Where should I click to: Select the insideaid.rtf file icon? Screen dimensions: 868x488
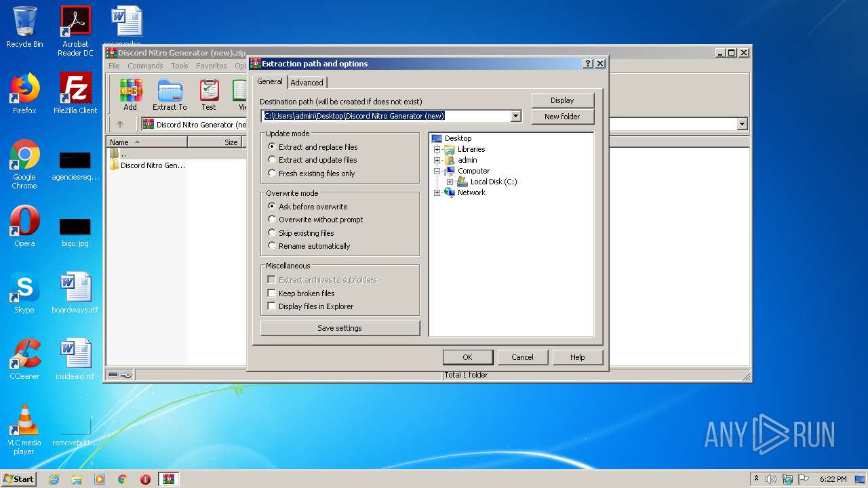[75, 359]
